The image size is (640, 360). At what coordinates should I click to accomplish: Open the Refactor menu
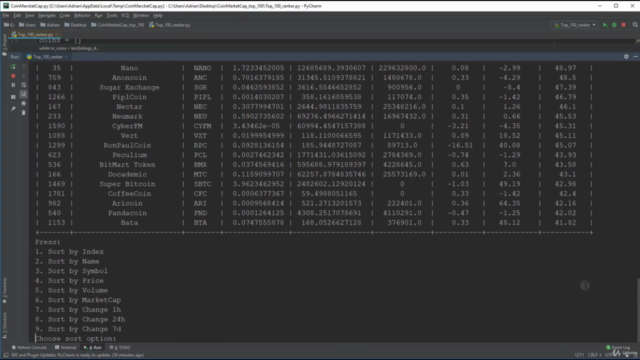pos(82,16)
